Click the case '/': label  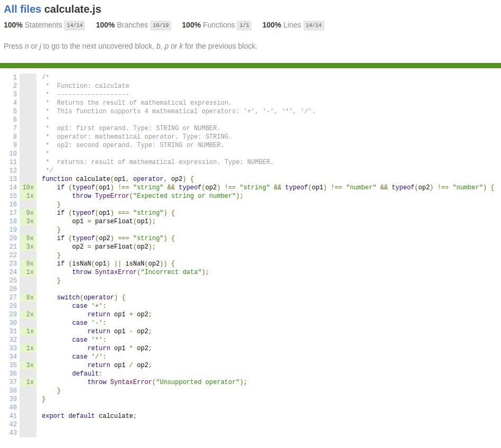click(x=89, y=356)
